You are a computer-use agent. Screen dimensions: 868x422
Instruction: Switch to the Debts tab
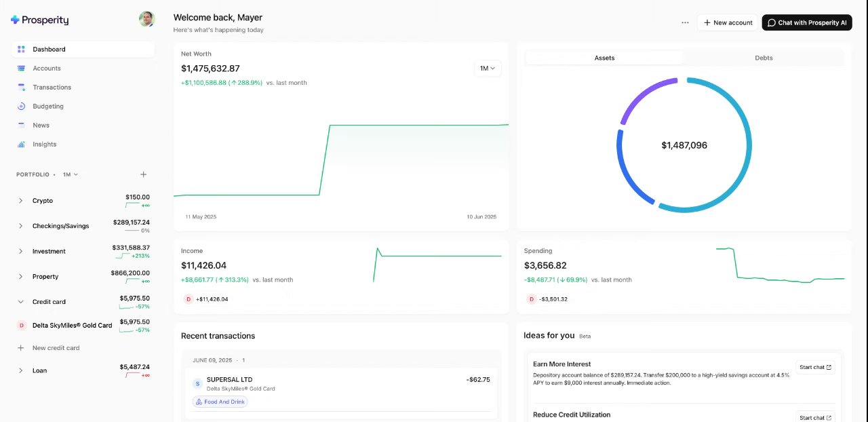pos(764,58)
